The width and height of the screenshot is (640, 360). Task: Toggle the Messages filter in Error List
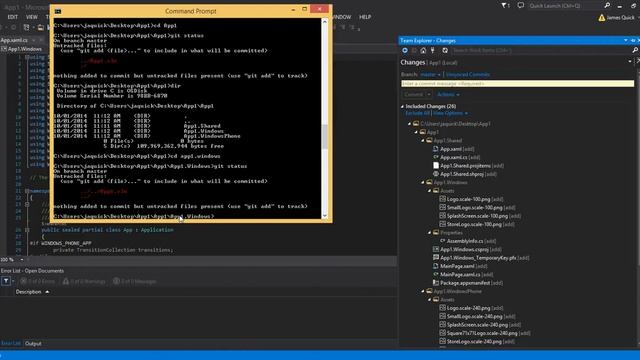(x=134, y=281)
